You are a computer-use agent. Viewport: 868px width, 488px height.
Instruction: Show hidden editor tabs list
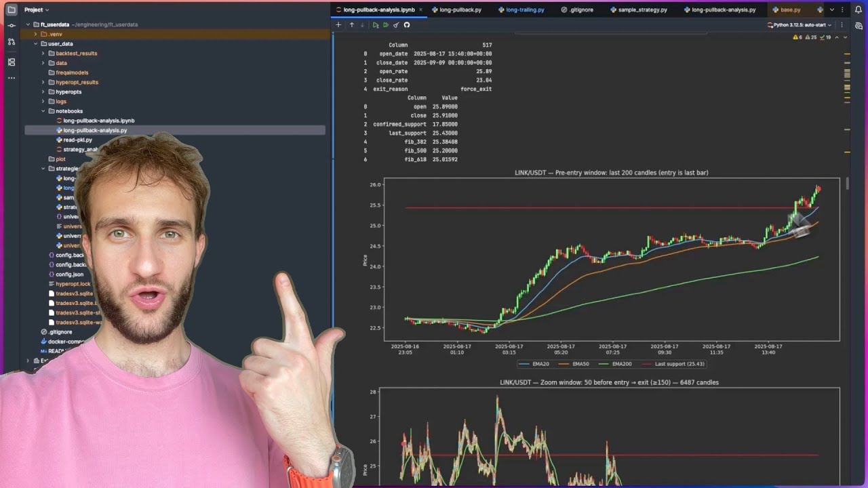pyautogui.click(x=832, y=10)
